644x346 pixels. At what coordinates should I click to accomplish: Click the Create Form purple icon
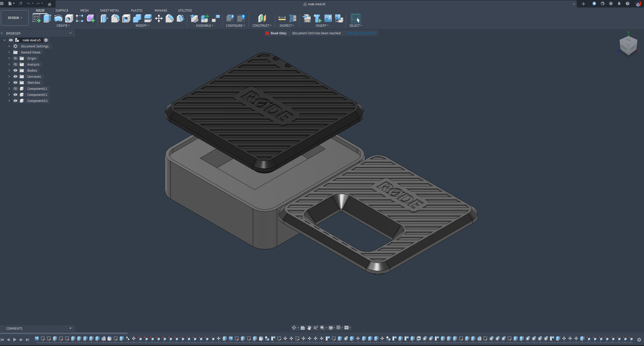click(x=91, y=19)
